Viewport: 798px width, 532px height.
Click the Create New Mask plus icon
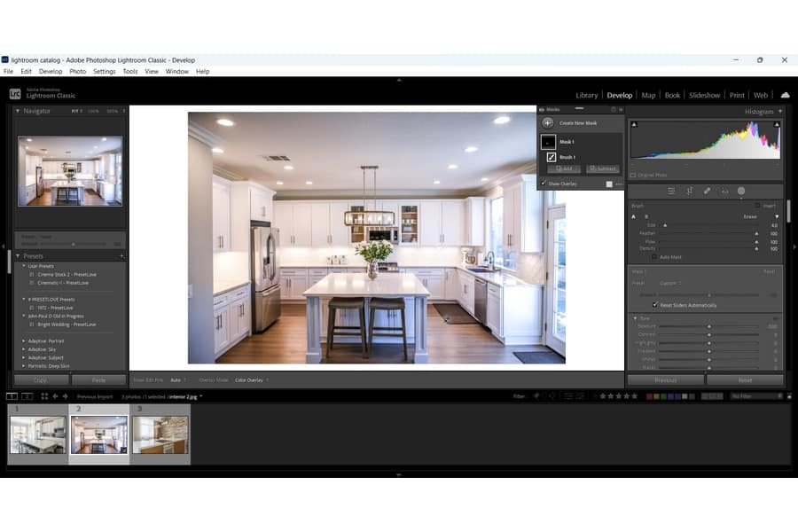[548, 123]
